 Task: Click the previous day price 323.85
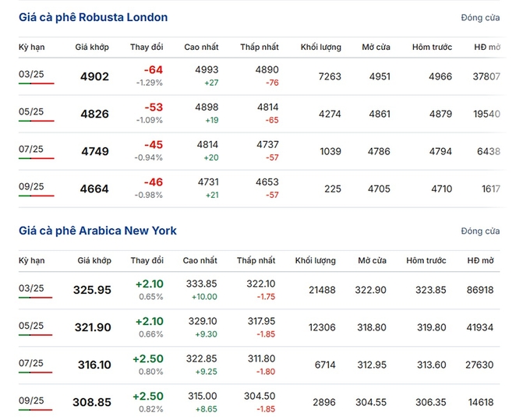click(431, 290)
